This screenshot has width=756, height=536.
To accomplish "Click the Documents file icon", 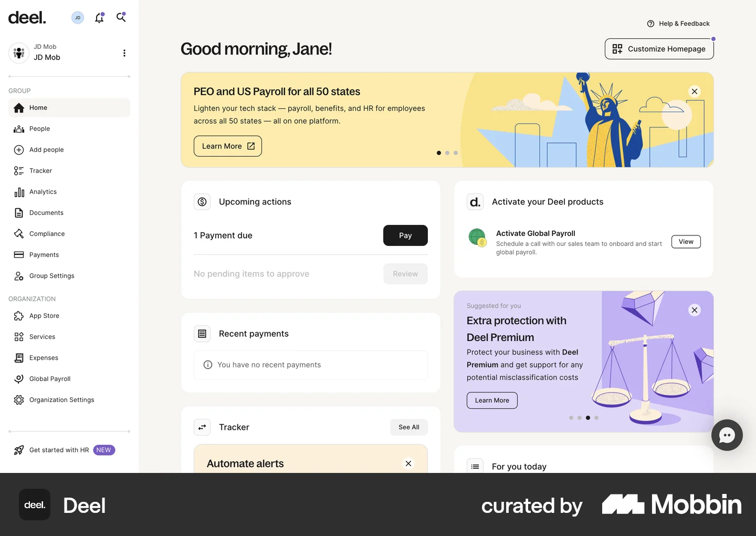I will coord(19,213).
